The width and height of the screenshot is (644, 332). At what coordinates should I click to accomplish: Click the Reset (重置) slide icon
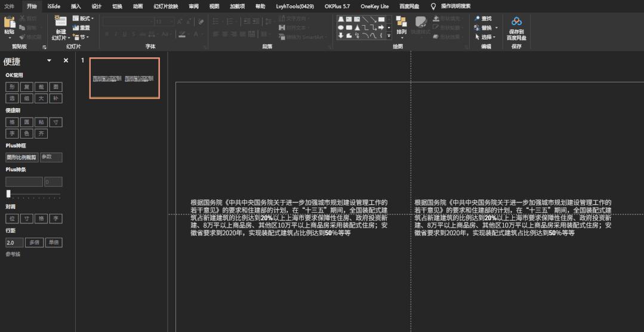76,27
